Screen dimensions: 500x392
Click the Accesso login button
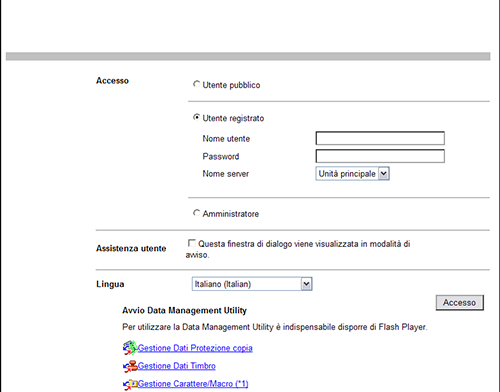point(460,303)
